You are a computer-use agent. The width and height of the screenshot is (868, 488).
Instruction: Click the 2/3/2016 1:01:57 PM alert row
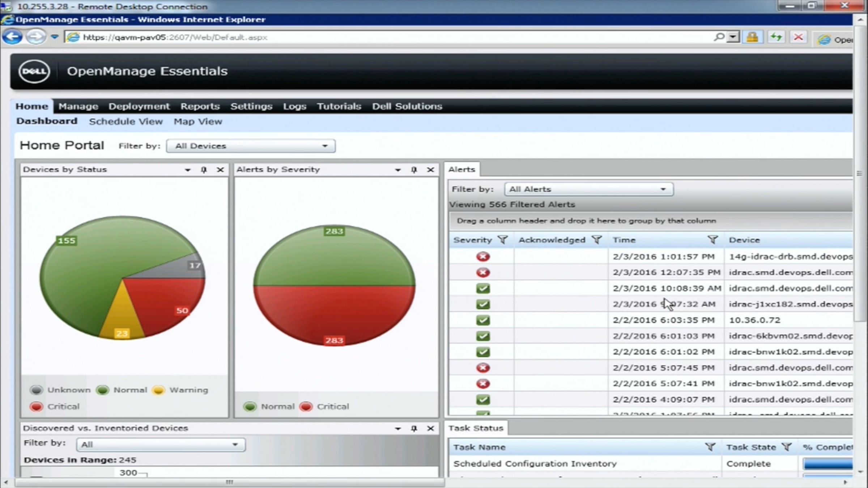pyautogui.click(x=663, y=257)
